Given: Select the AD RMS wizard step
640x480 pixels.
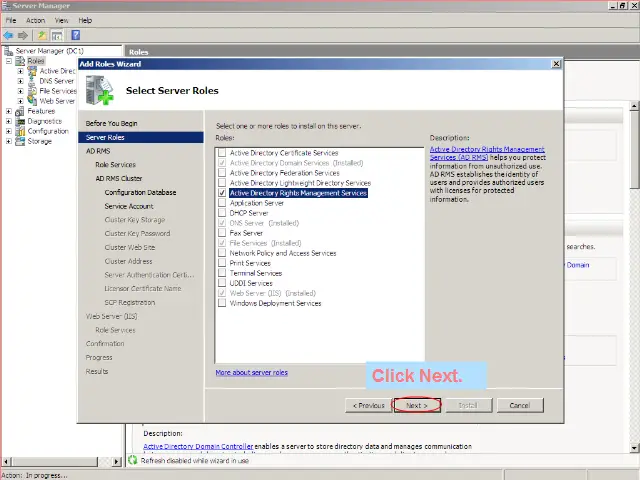Looking at the screenshot, I should [x=98, y=151].
